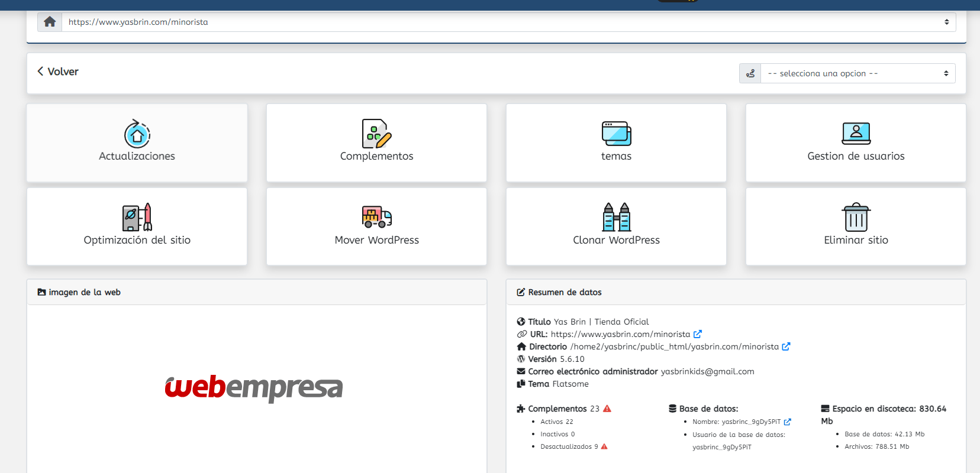Click the home icon beside the URL
This screenshot has width=980, height=473.
[x=50, y=22]
